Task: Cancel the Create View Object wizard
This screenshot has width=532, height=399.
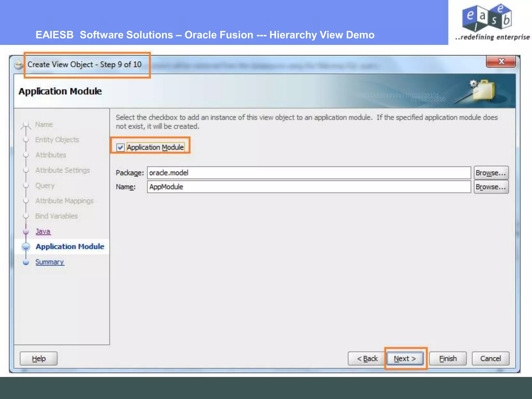Action: [x=490, y=358]
